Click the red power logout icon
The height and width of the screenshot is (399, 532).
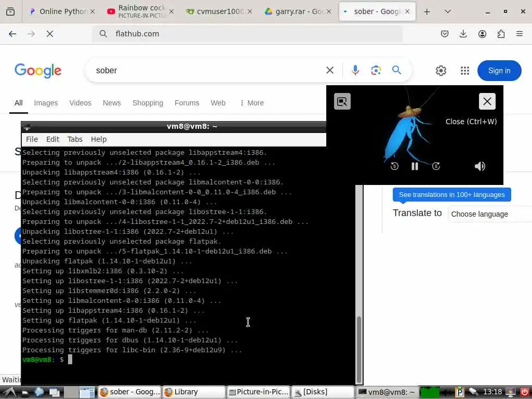(524, 392)
